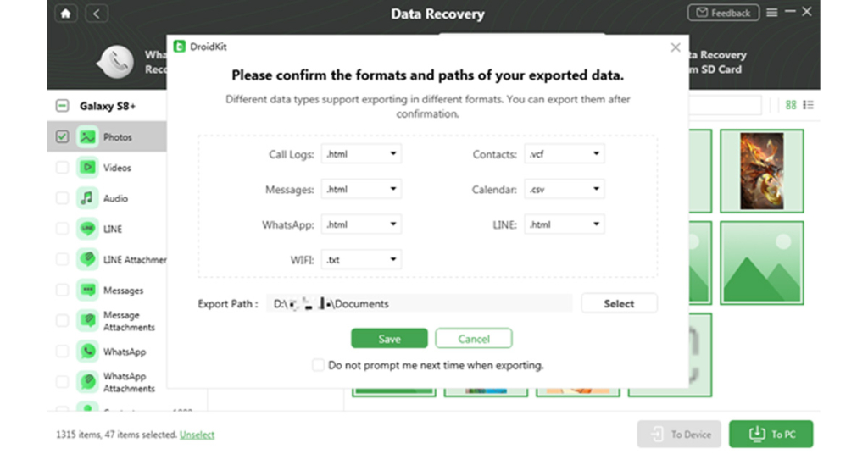The image size is (868, 454).
Task: Go to the Home screen icon
Action: [66, 14]
